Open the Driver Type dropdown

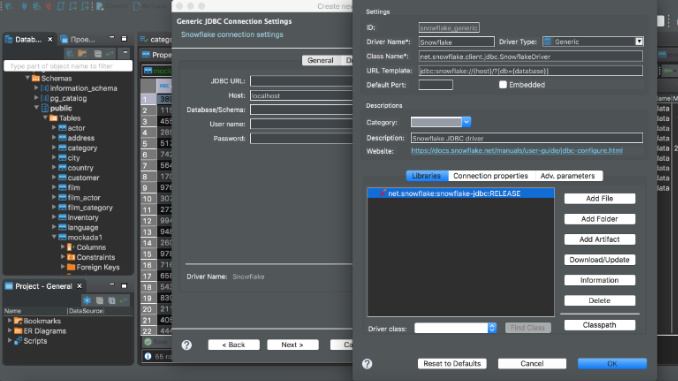pyautogui.click(x=593, y=42)
